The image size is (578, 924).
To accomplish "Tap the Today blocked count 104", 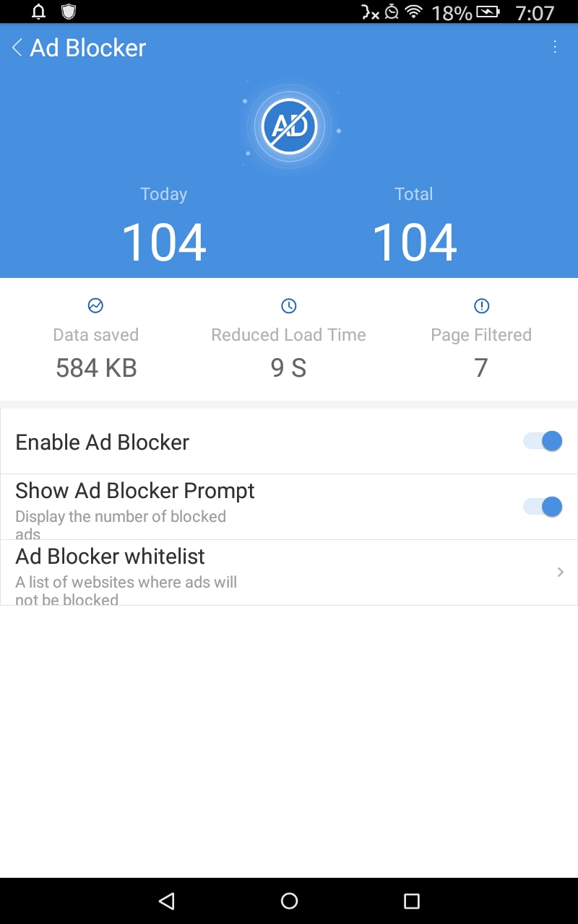I will [x=164, y=242].
